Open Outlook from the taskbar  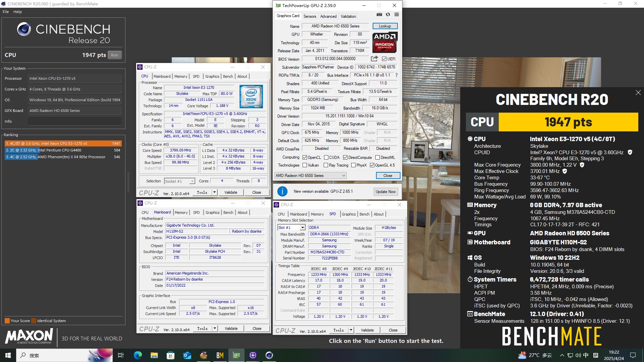187,355
